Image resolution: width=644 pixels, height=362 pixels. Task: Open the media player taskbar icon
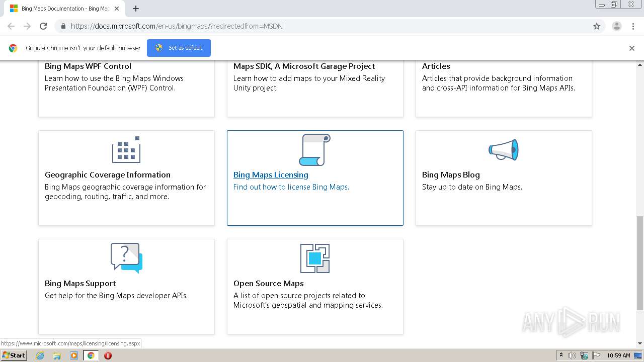74,355
